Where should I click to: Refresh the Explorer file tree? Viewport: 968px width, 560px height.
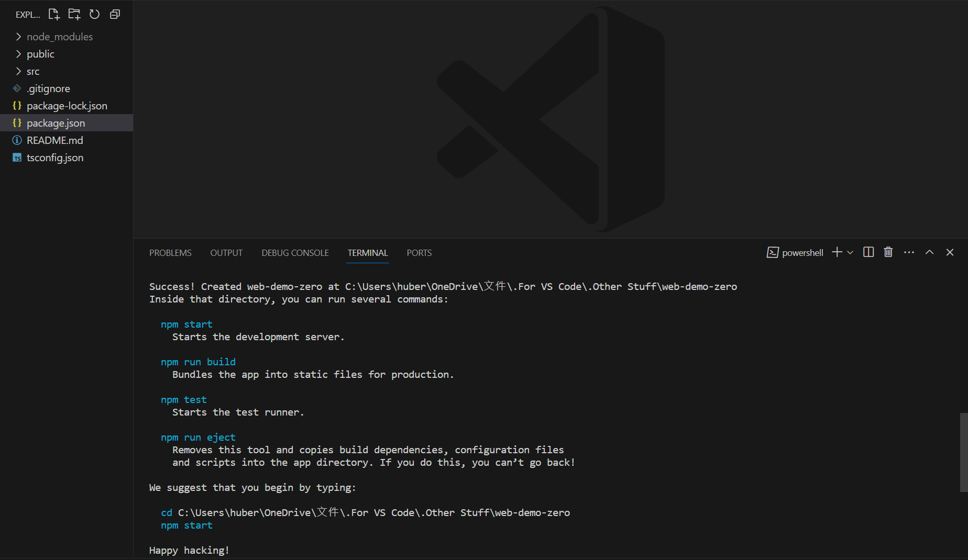(x=94, y=14)
